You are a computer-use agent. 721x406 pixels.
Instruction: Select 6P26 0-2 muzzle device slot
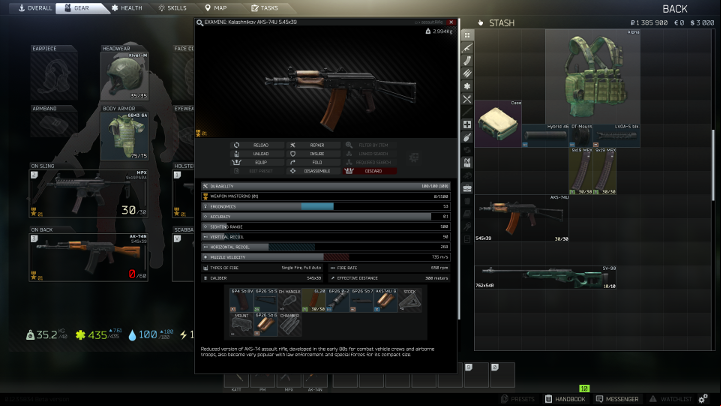coord(338,301)
